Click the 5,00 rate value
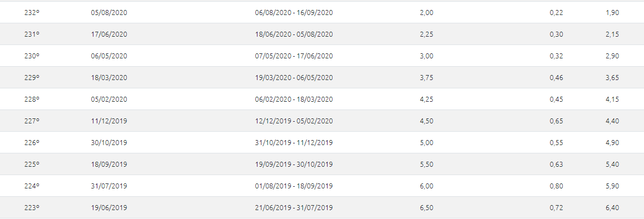The width and height of the screenshot is (644, 219). (427, 143)
